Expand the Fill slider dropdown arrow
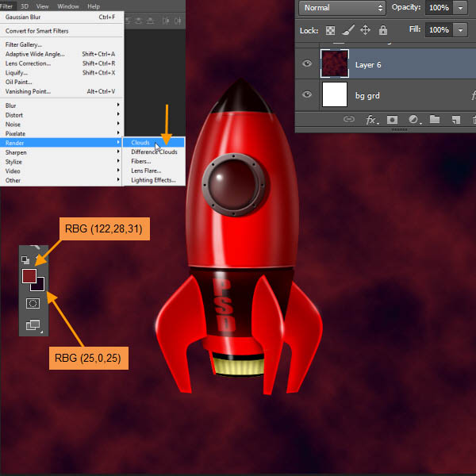The width and height of the screenshot is (476, 476). coord(461,30)
